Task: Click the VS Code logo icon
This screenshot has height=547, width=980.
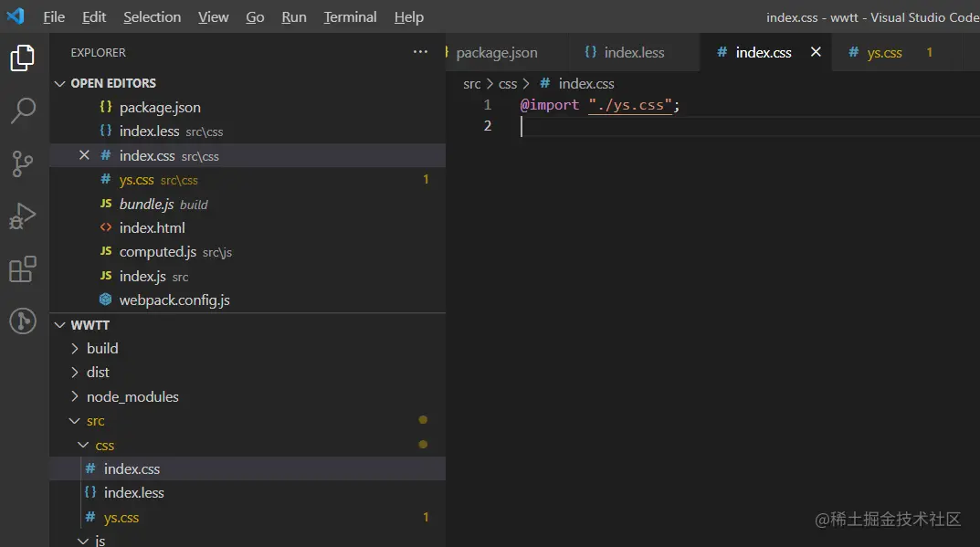Action: [x=16, y=16]
